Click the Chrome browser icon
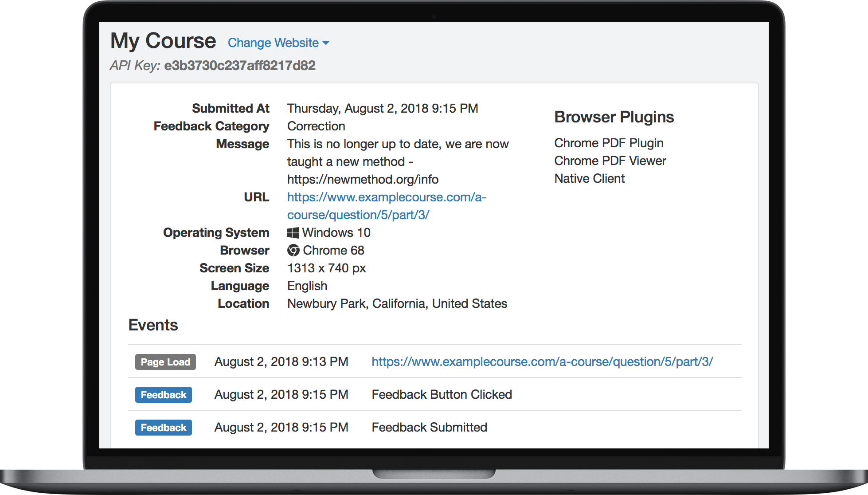Viewport: 868px width, 495px height. tap(293, 251)
